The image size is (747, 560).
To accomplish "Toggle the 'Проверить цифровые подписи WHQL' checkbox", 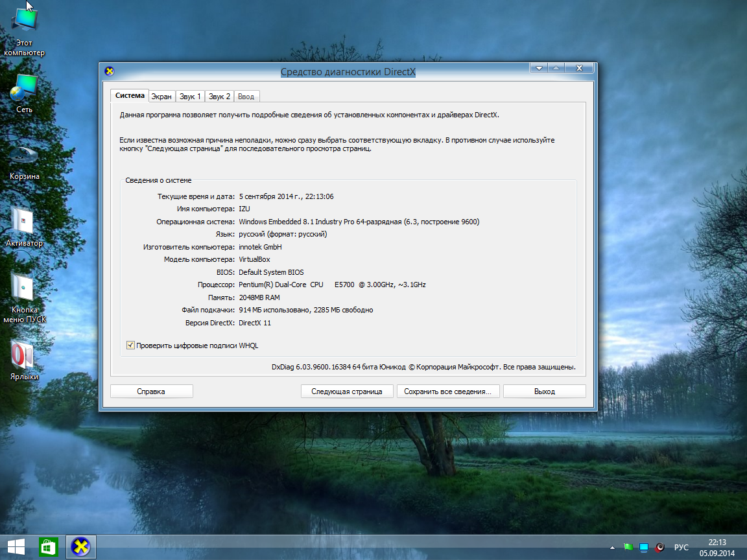I will [x=130, y=345].
